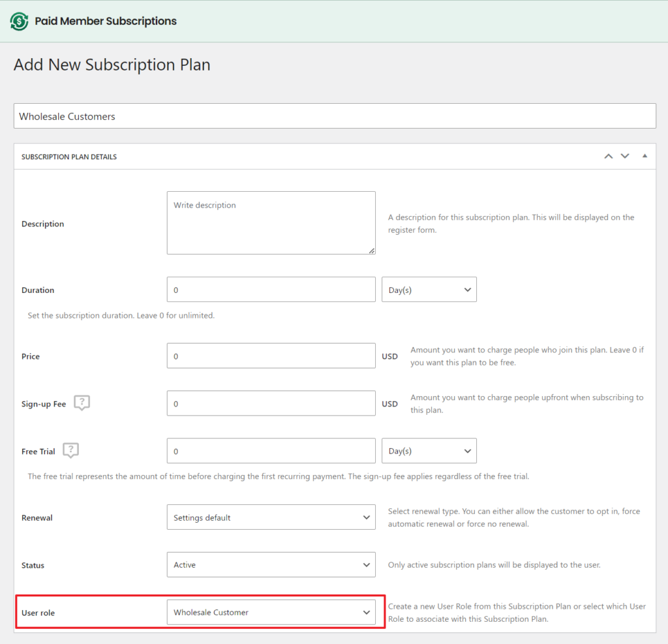The image size is (668, 644).
Task: Click the SUBSCRIPTION PLAN DETAILS panel title
Action: [69, 157]
